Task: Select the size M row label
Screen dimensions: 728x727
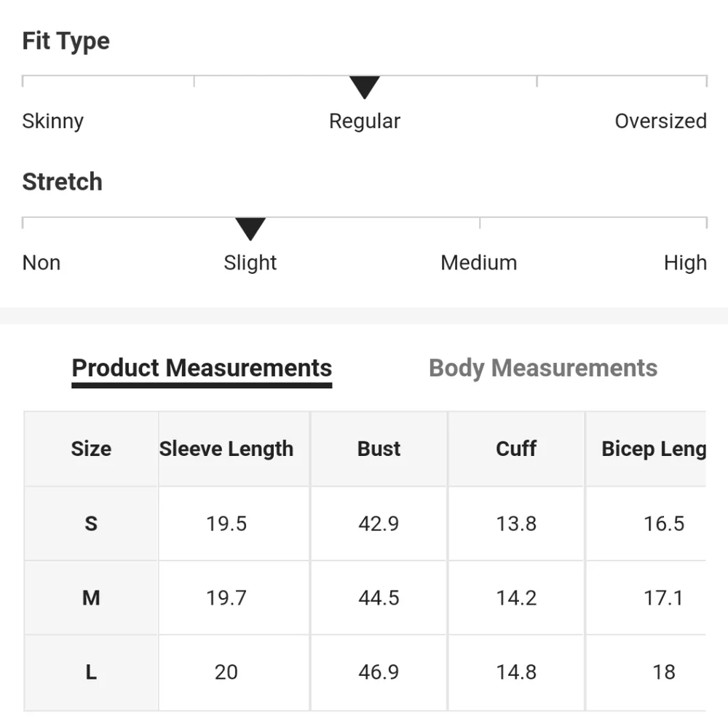Action: pyautogui.click(x=91, y=598)
